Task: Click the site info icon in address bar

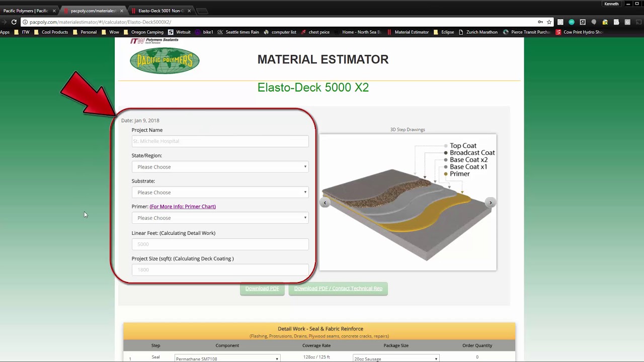Action: point(25,22)
